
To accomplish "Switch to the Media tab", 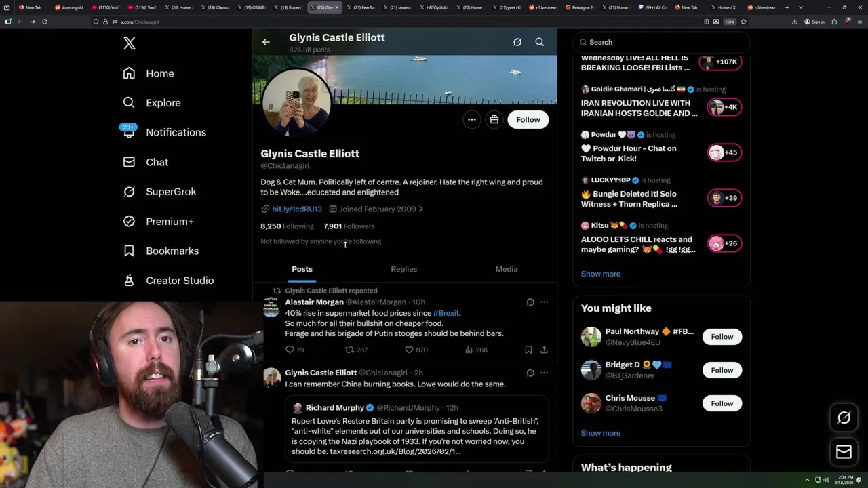I will pos(507,269).
